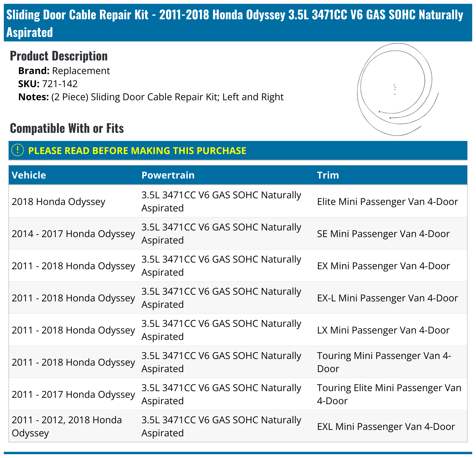Click the Brand Replacement text
This screenshot has height=458, width=476.
[64, 71]
